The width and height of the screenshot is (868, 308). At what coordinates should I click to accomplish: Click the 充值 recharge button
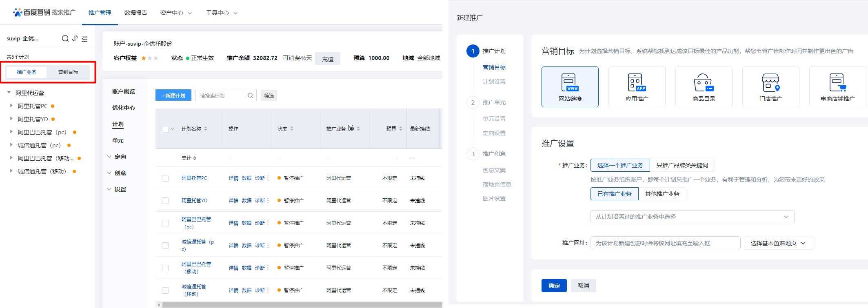pyautogui.click(x=328, y=59)
